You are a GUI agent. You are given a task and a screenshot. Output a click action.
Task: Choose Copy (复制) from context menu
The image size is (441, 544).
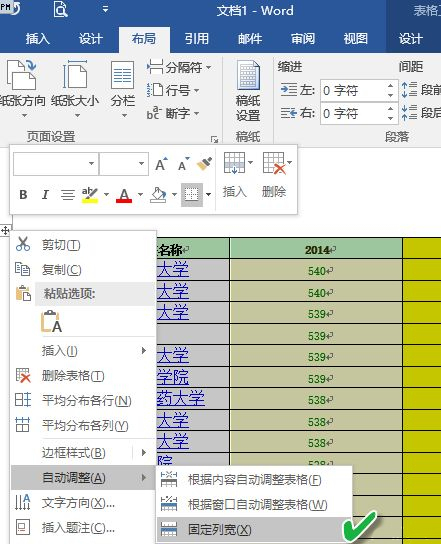pyautogui.click(x=83, y=270)
